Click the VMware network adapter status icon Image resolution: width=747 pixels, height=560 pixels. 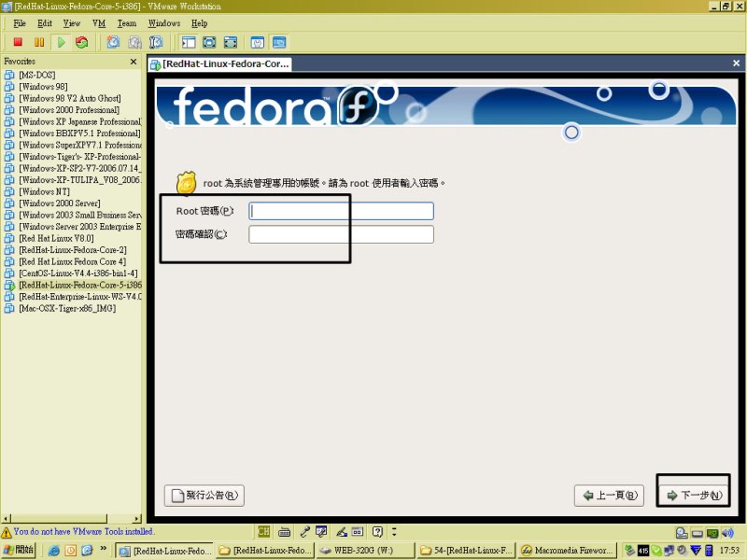pyautogui.click(x=712, y=533)
